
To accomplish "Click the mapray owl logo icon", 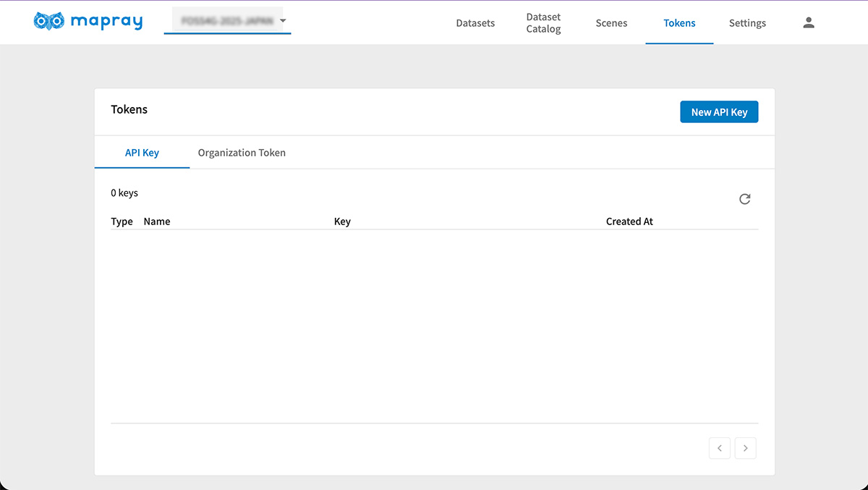I will coord(49,22).
